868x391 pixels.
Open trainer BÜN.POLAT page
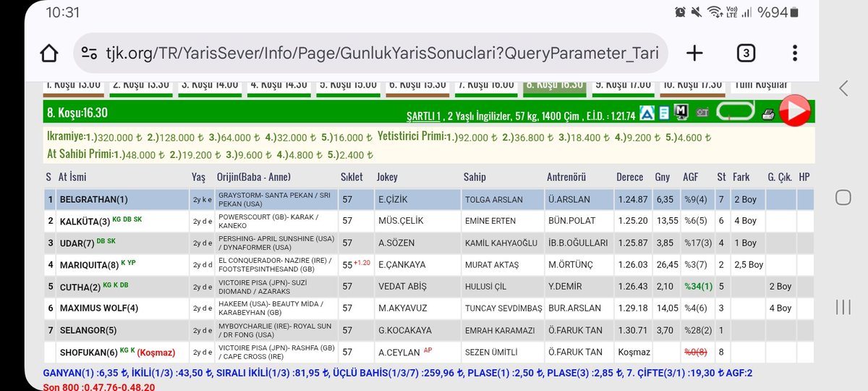[572, 222]
